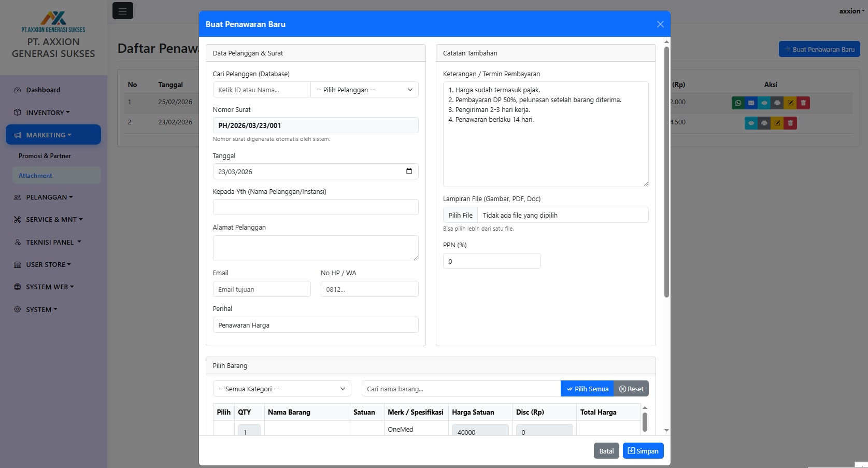The width and height of the screenshot is (868, 468).
Task: Click the eye view icon in the 23/02/2026 row
Action: pos(751,123)
